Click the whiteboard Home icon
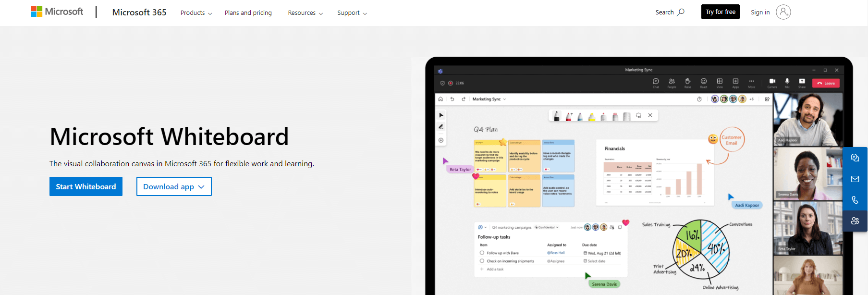Screen dimensions: 868x295 (440, 99)
